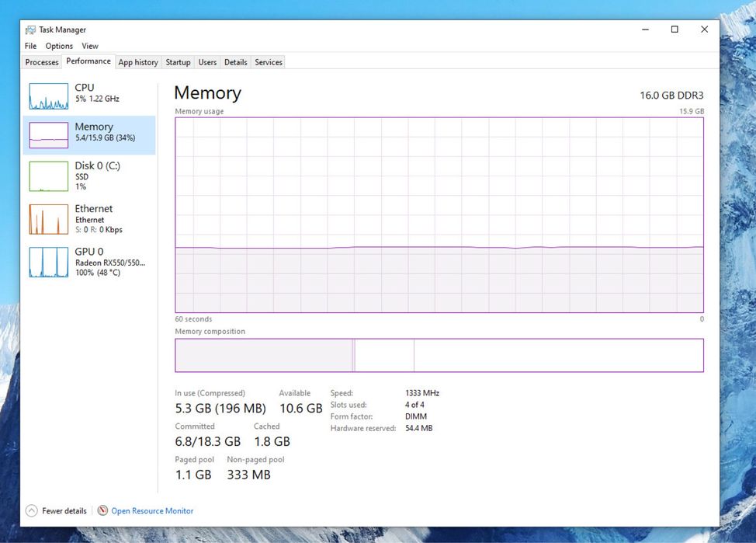Click the '5.4/15.9 GB (34%)' memory value
756x543 pixels.
pyautogui.click(x=105, y=137)
